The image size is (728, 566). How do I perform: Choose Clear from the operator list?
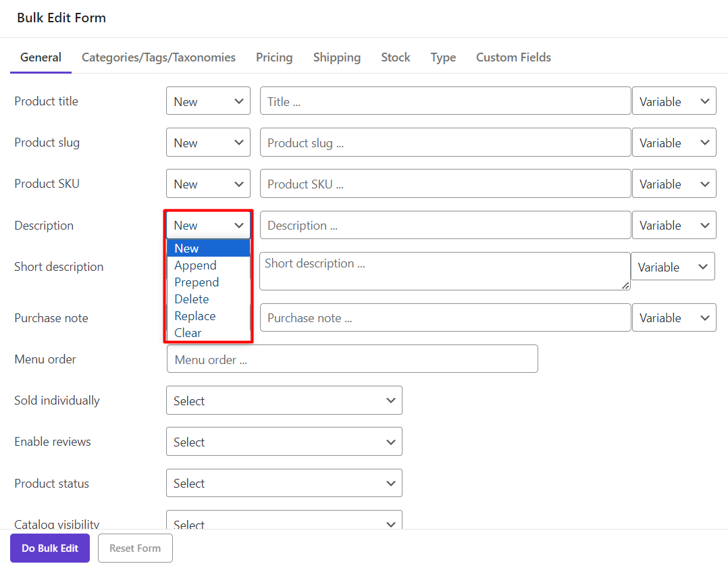click(188, 333)
